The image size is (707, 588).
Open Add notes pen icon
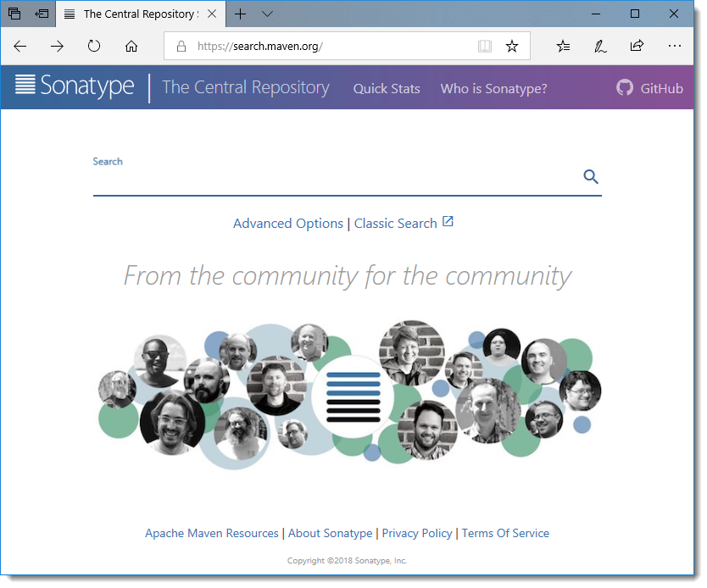[600, 46]
